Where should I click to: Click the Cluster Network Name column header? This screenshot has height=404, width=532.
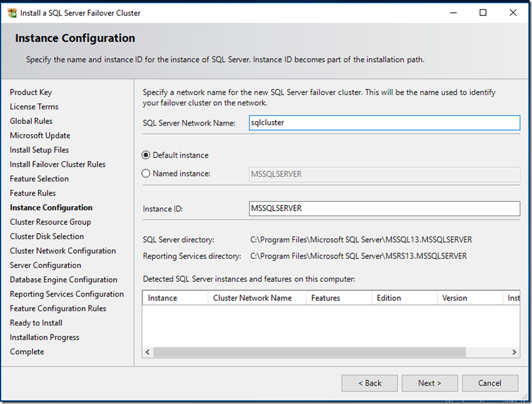tap(257, 298)
